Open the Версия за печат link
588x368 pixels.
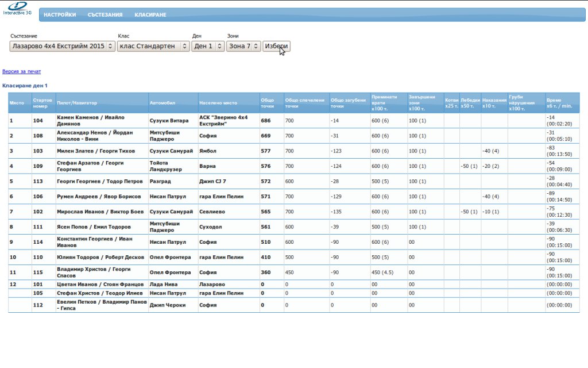pyautogui.click(x=22, y=72)
